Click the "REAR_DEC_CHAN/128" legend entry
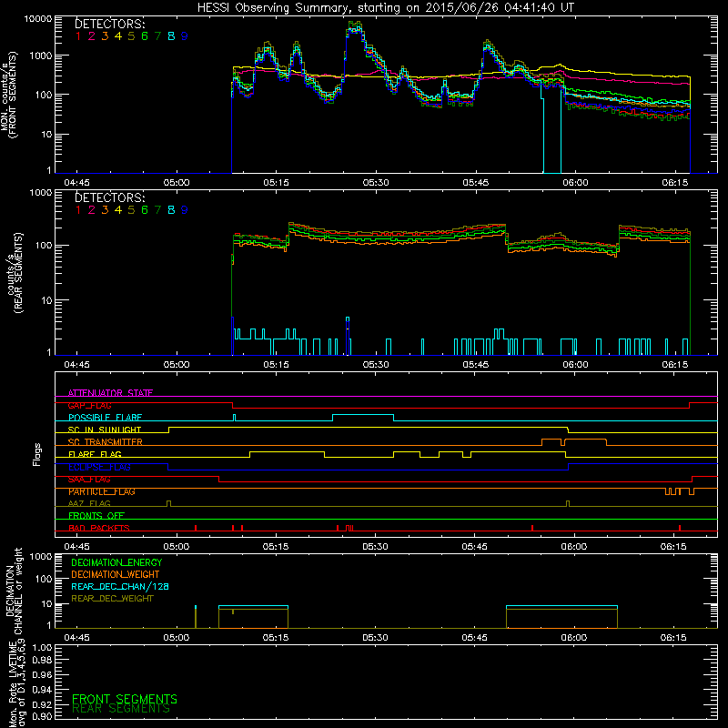The width and height of the screenshot is (728, 728). pyautogui.click(x=120, y=586)
